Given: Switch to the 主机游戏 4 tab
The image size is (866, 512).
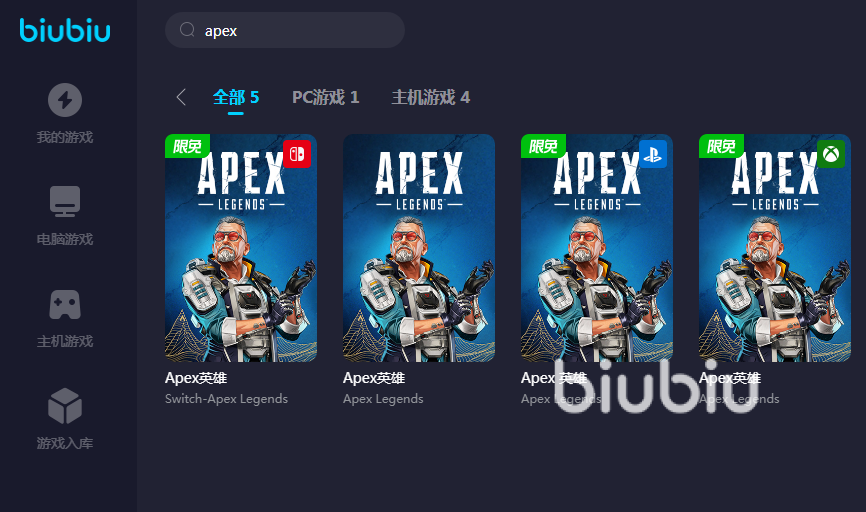Looking at the screenshot, I should 431,98.
